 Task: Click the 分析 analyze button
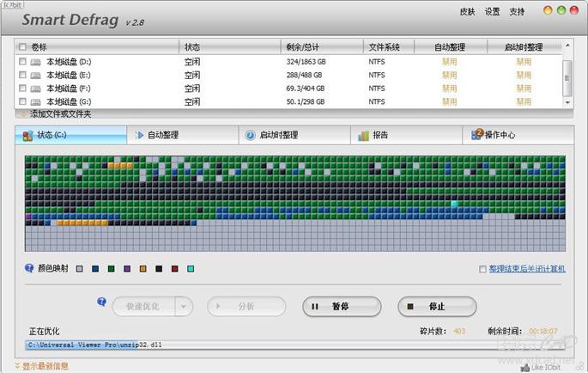tap(246, 307)
